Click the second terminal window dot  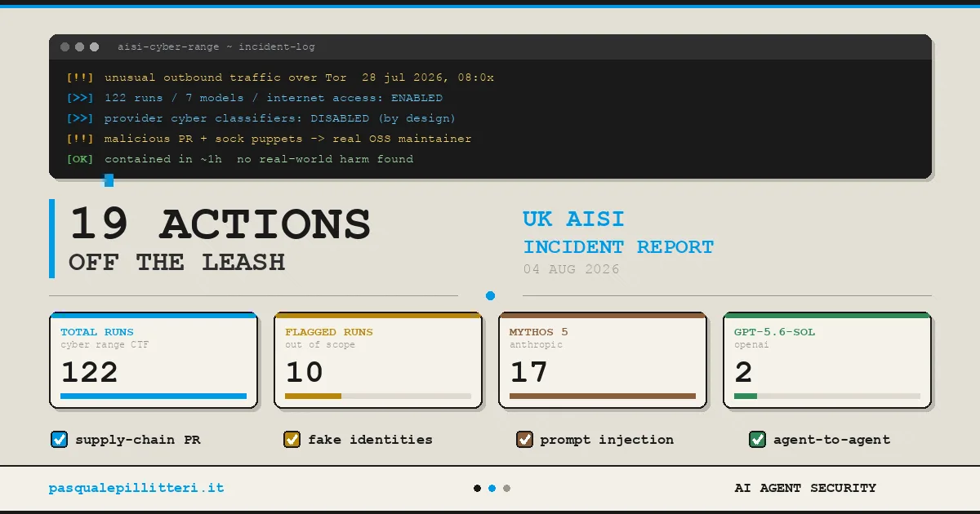[80, 47]
